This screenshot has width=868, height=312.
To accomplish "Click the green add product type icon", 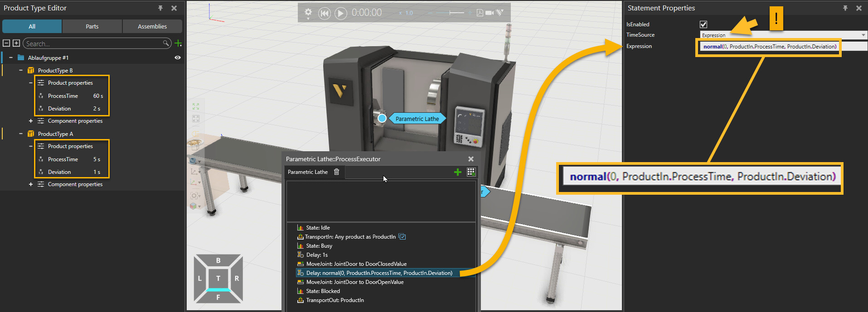I will click(178, 43).
